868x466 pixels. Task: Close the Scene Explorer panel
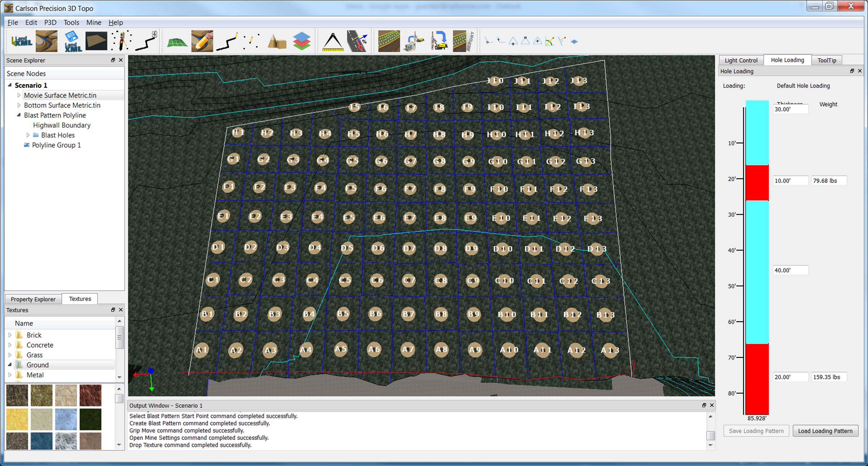121,60
